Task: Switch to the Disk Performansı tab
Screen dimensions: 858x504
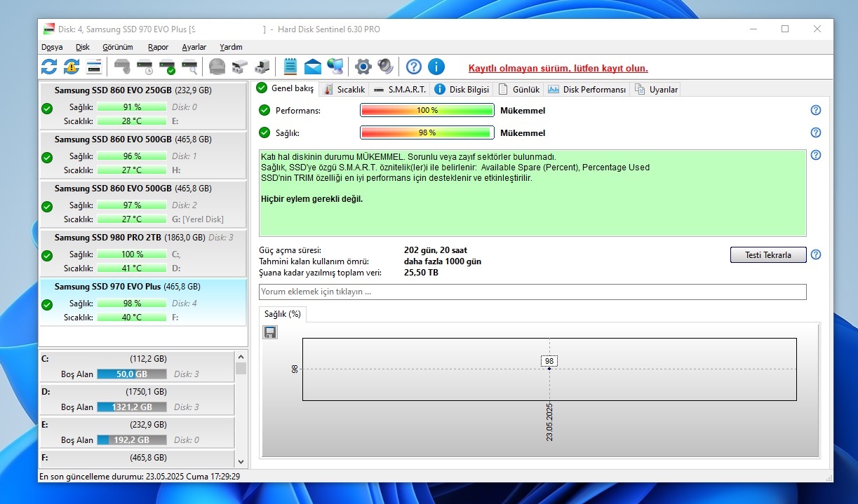Action: pos(586,90)
